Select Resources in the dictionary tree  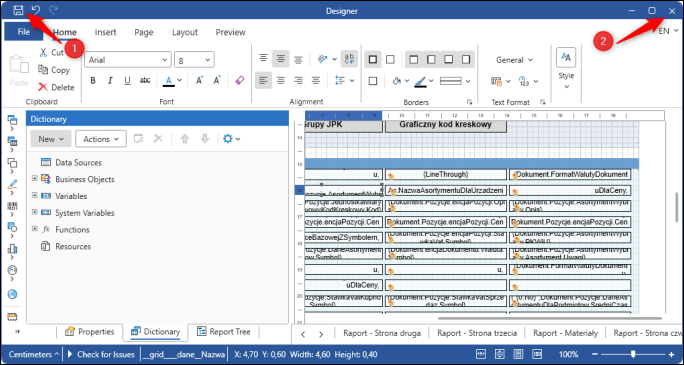point(73,247)
